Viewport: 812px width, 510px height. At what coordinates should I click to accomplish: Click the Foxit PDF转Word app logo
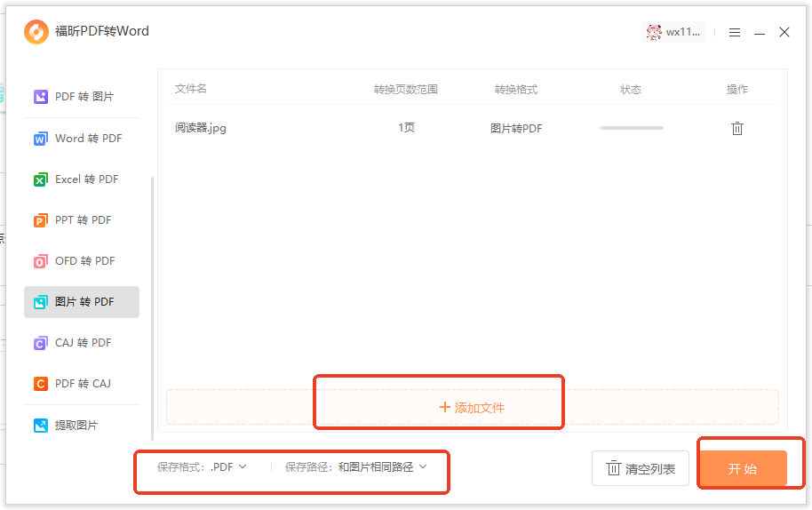pos(36,32)
